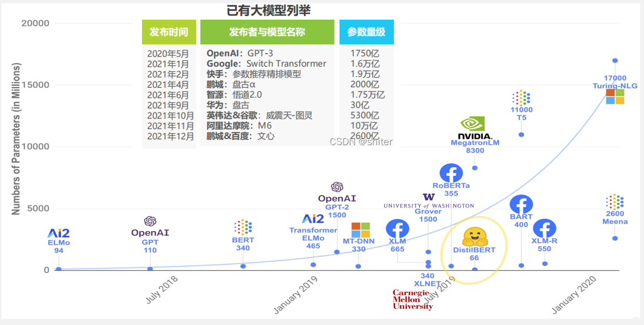
Task: Click the parameter value 5300亿
Action: [x=365, y=115]
